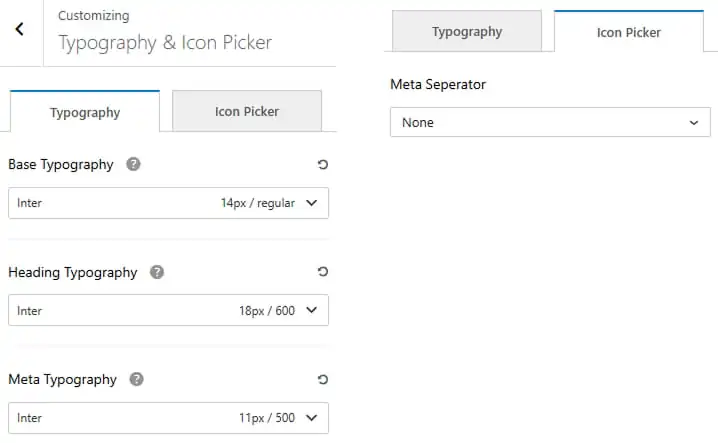Reset the Heading Typography setting

[x=323, y=272]
